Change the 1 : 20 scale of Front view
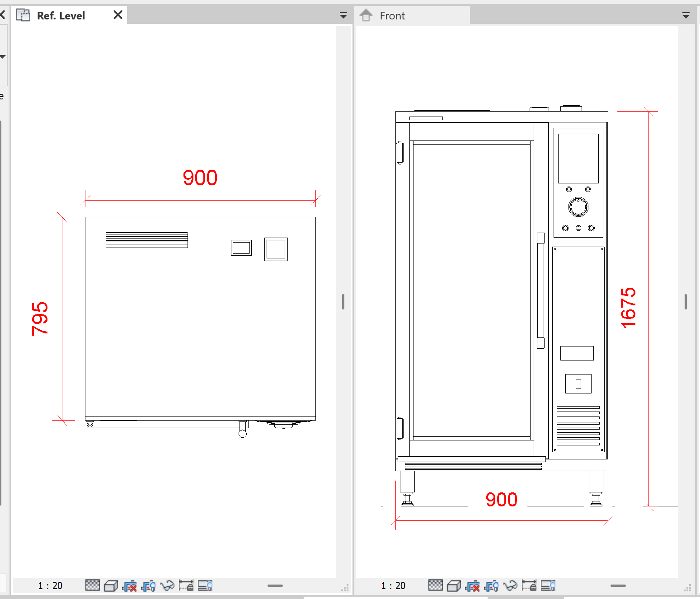This screenshot has height=599, width=700. pyautogui.click(x=393, y=586)
